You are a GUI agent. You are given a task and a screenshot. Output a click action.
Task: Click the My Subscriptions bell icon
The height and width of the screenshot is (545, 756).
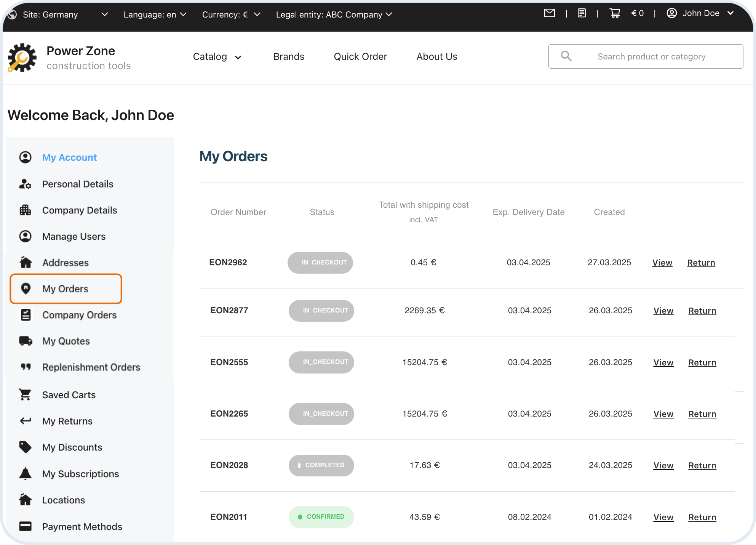(x=25, y=474)
